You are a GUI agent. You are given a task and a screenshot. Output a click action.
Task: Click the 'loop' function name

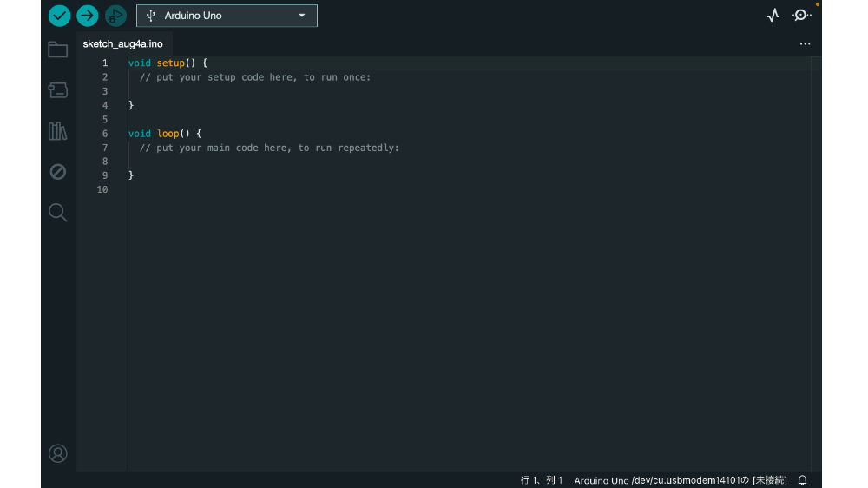tap(168, 134)
